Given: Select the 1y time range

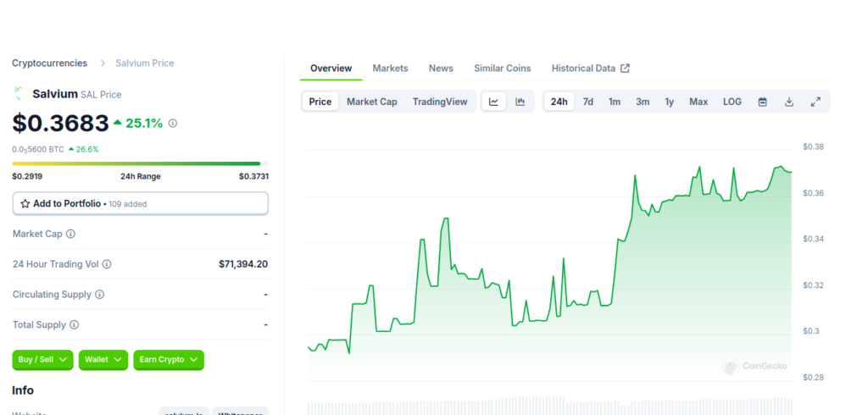Looking at the screenshot, I should pos(670,102).
